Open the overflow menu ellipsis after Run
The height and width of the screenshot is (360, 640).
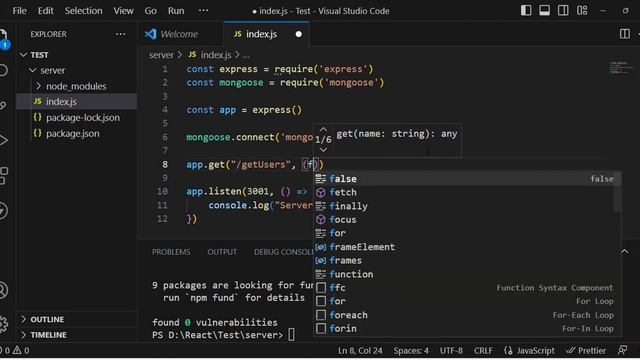click(203, 11)
